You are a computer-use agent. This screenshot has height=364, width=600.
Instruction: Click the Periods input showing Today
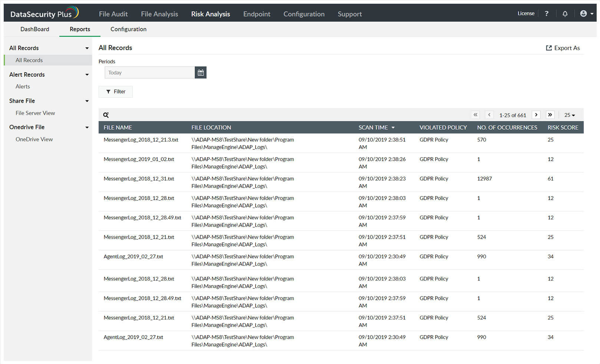(150, 73)
